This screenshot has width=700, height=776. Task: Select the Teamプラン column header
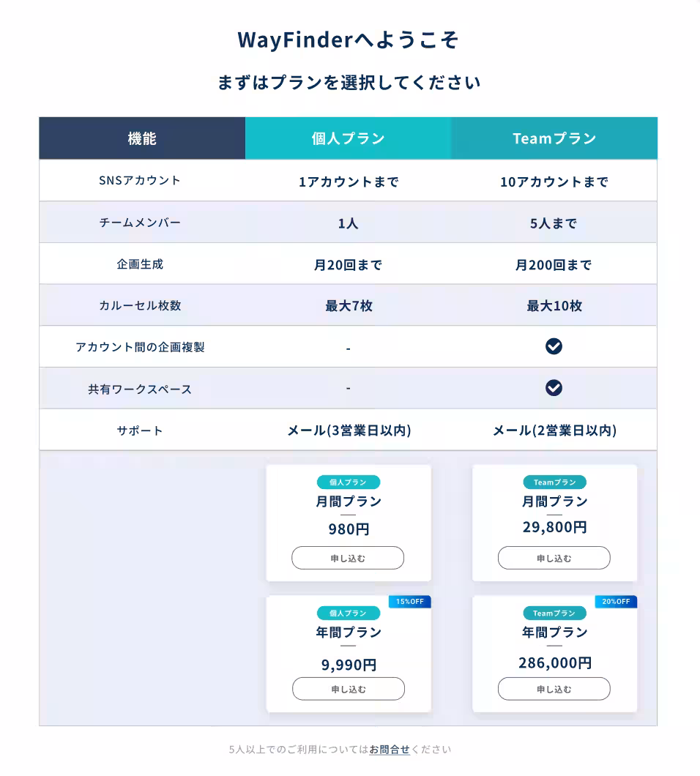coord(554,138)
